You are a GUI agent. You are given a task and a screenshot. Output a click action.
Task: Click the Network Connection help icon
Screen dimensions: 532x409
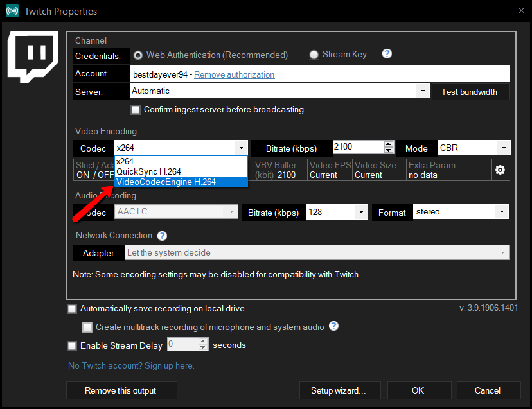[162, 236]
